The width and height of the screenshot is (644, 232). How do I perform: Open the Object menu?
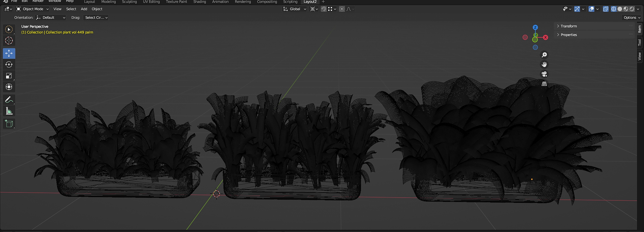[97, 9]
